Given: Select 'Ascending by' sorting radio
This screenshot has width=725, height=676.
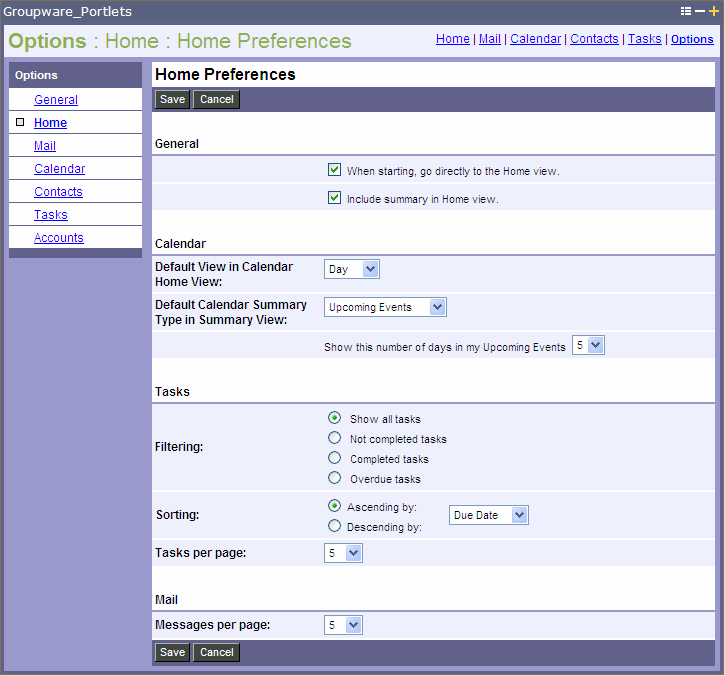Looking at the screenshot, I should point(334,506).
